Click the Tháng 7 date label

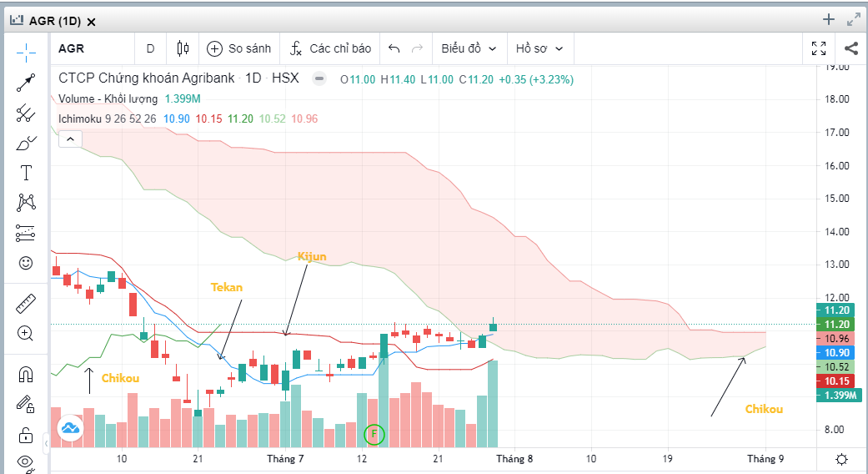pos(285,459)
